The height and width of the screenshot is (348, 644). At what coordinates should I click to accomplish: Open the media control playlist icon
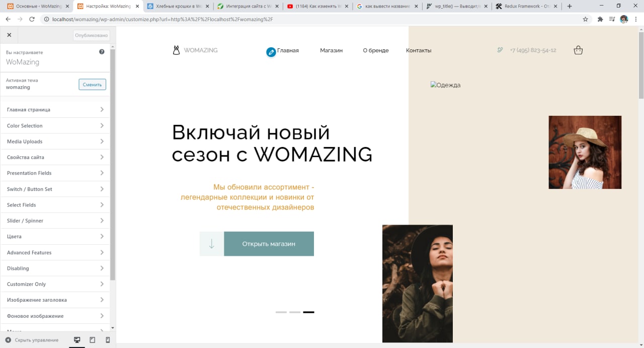[612, 19]
